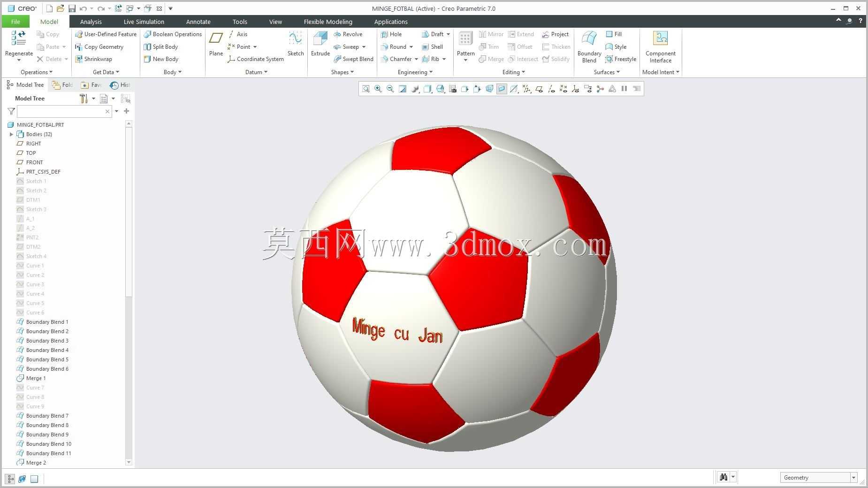Toggle model tree display at bottom-left
Viewport: 868px width, 488px height.
[10, 479]
